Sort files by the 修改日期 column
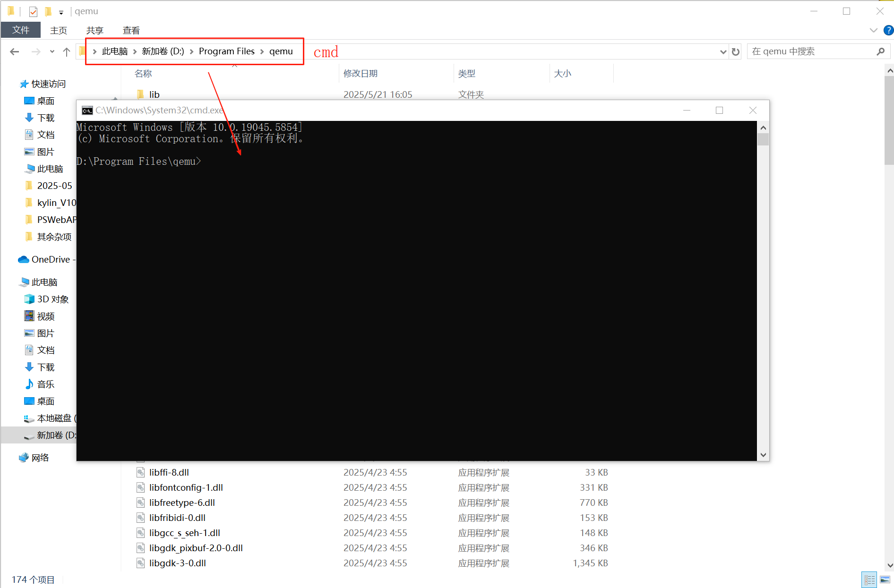 [x=361, y=73]
